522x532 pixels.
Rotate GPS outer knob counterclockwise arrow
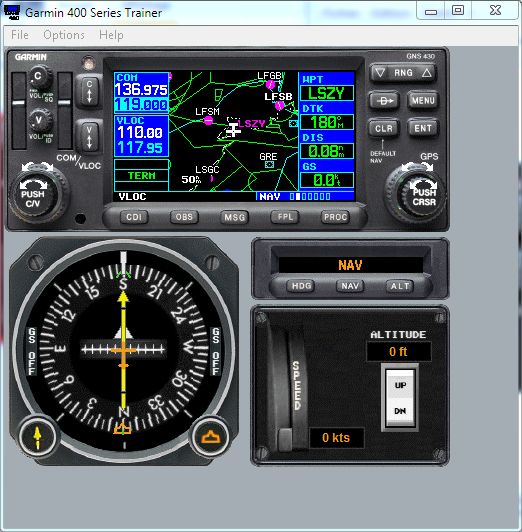[407, 167]
